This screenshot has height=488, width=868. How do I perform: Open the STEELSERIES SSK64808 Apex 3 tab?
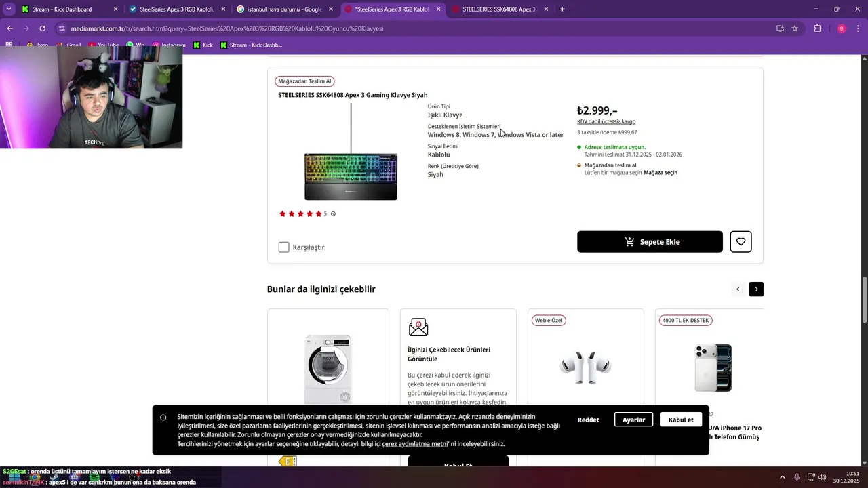point(500,9)
